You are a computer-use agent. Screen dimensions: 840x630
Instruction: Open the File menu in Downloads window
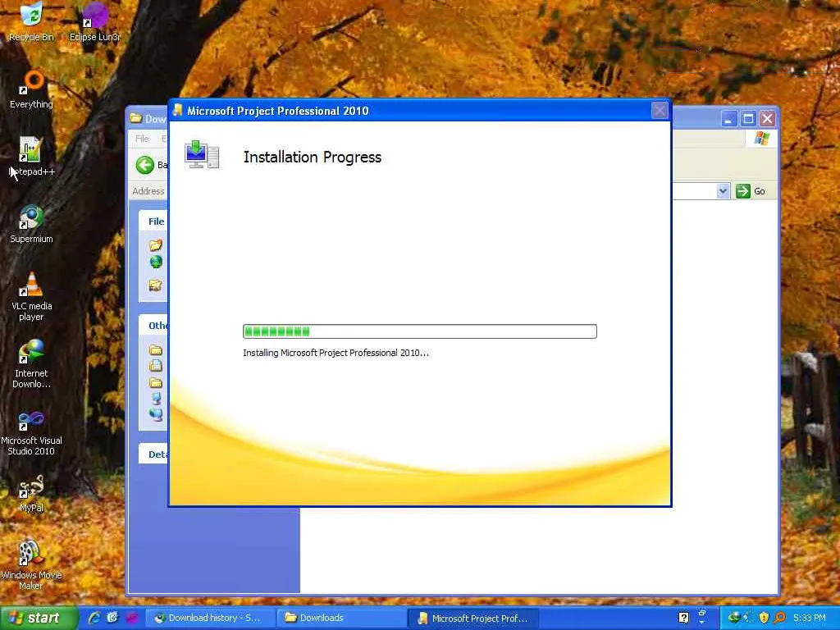tap(142, 139)
